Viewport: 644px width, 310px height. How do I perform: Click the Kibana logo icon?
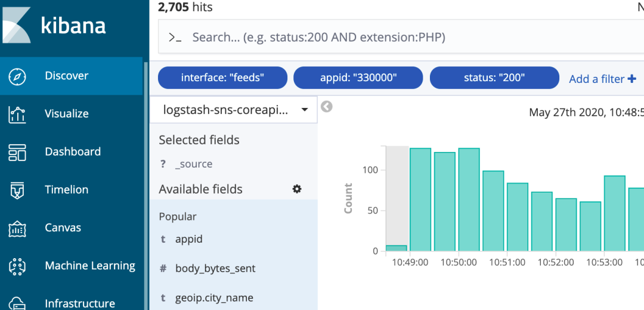(16, 26)
